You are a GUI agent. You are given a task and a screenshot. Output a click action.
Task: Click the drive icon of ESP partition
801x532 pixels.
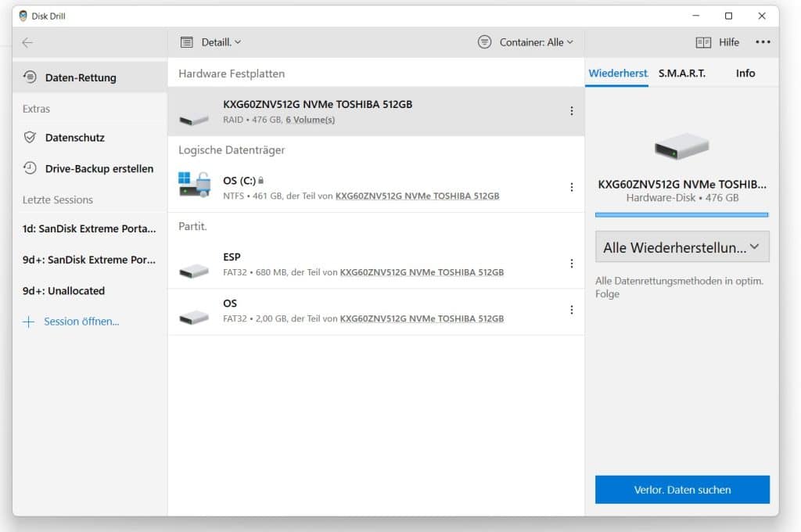(x=194, y=271)
